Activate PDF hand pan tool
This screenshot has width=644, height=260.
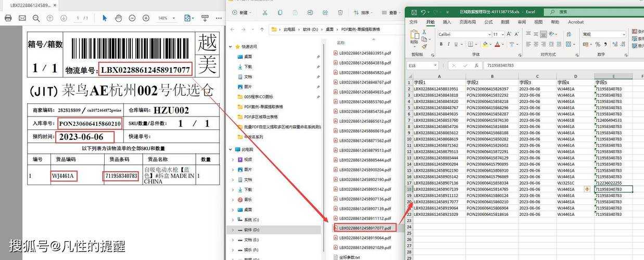coord(118,18)
